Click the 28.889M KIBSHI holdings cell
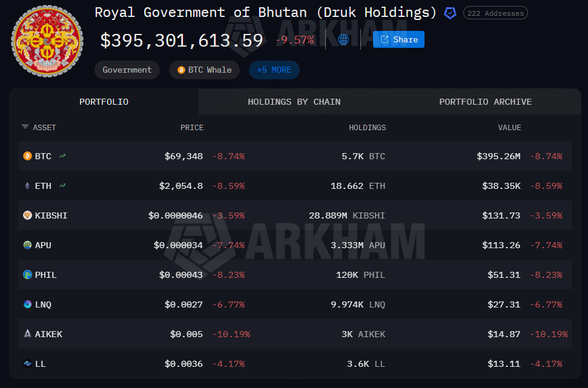 click(347, 215)
